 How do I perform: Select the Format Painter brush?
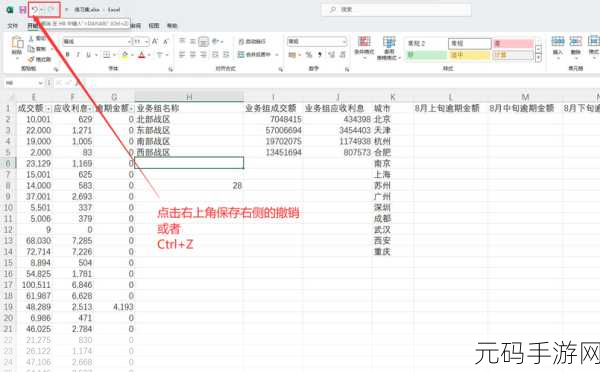(x=31, y=59)
